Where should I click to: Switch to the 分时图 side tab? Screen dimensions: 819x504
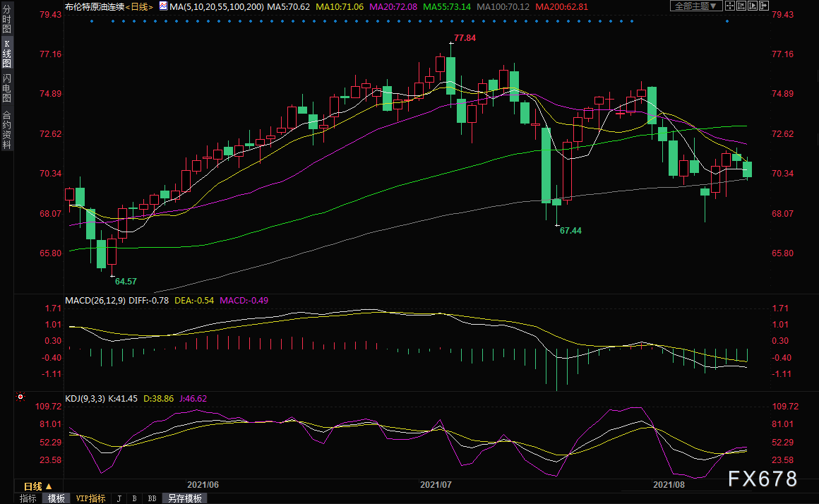[7, 19]
